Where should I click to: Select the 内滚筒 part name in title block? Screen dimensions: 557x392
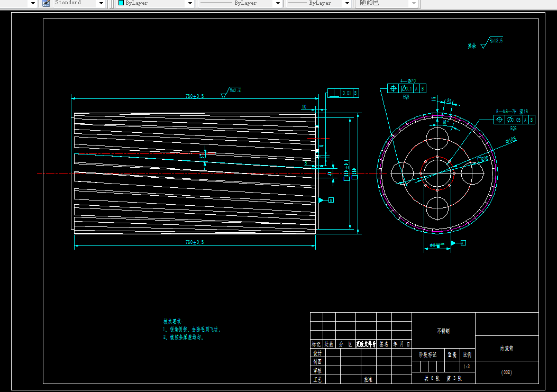(x=507, y=349)
